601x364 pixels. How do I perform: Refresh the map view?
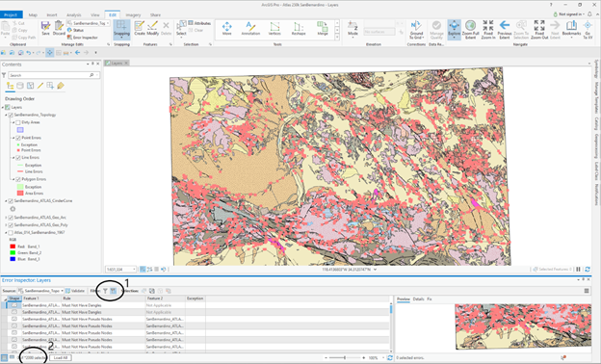coord(588,270)
